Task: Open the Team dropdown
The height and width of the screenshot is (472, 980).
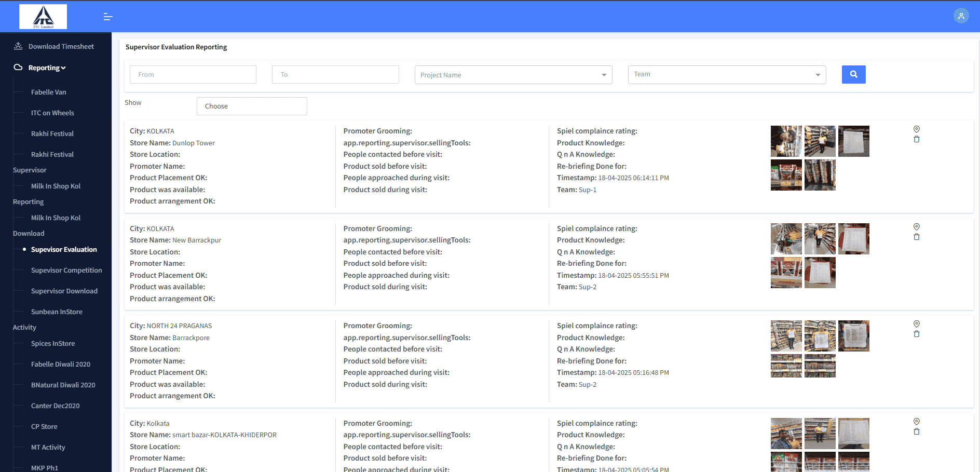Action: (x=726, y=74)
